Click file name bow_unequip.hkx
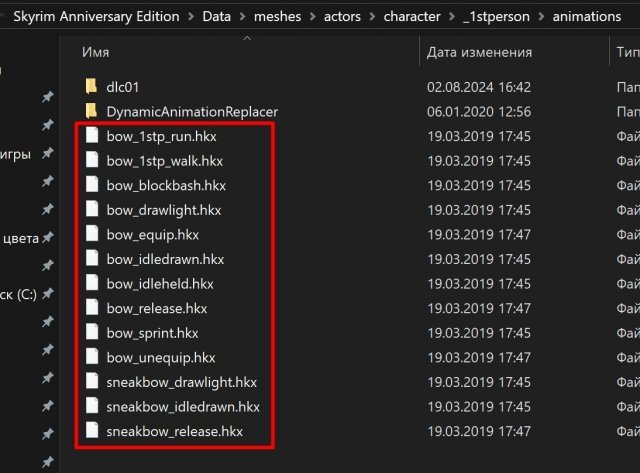Screen dimensions: 640x473 [161, 358]
